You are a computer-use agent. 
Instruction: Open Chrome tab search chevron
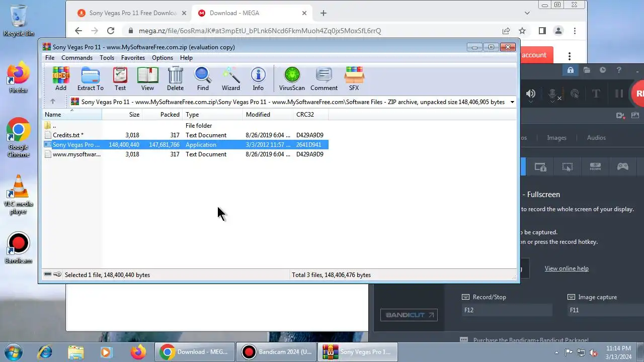pyautogui.click(x=527, y=13)
